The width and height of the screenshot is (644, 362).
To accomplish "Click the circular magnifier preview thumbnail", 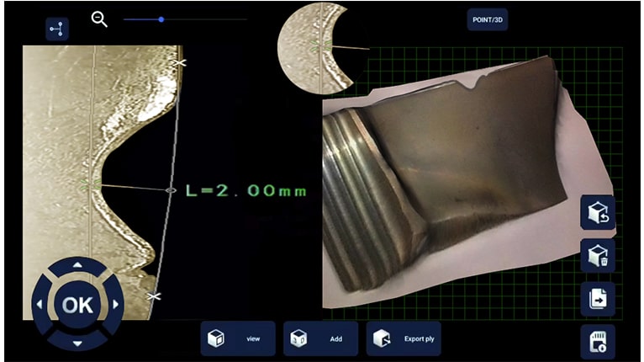I will 321,46.
